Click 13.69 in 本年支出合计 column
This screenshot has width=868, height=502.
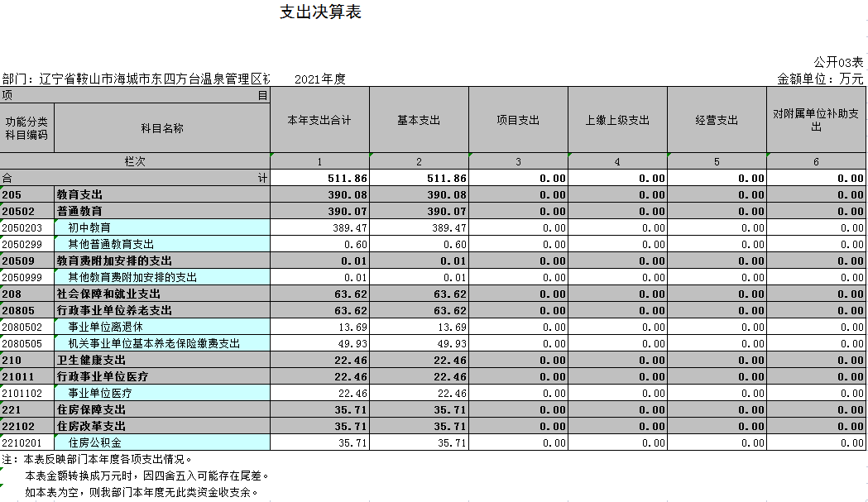[x=319, y=327]
